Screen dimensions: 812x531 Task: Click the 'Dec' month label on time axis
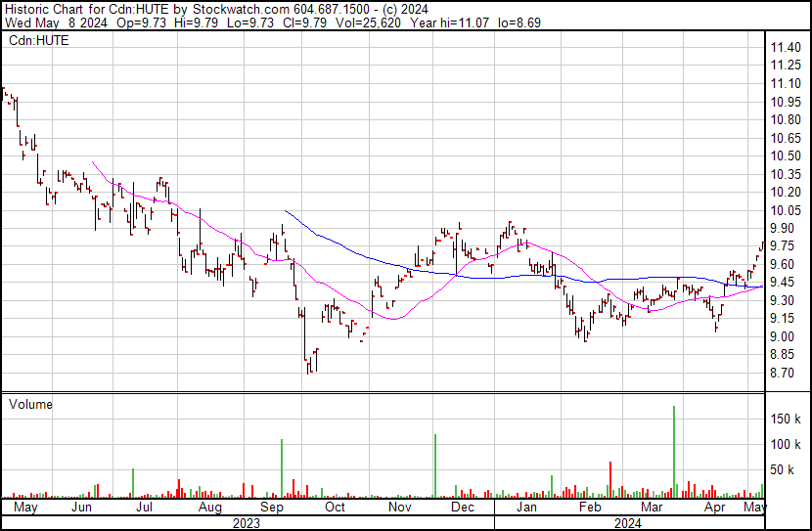coord(463,507)
